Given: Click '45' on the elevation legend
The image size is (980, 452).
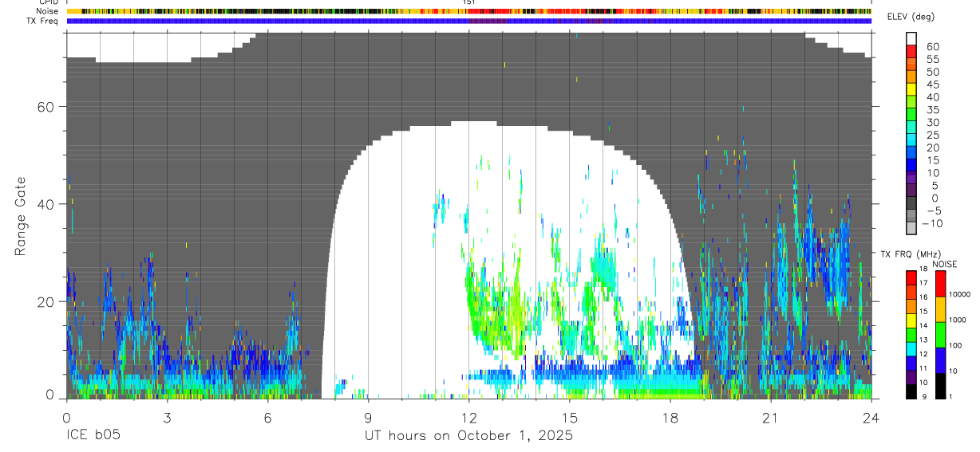Looking at the screenshot, I should click(x=932, y=85).
